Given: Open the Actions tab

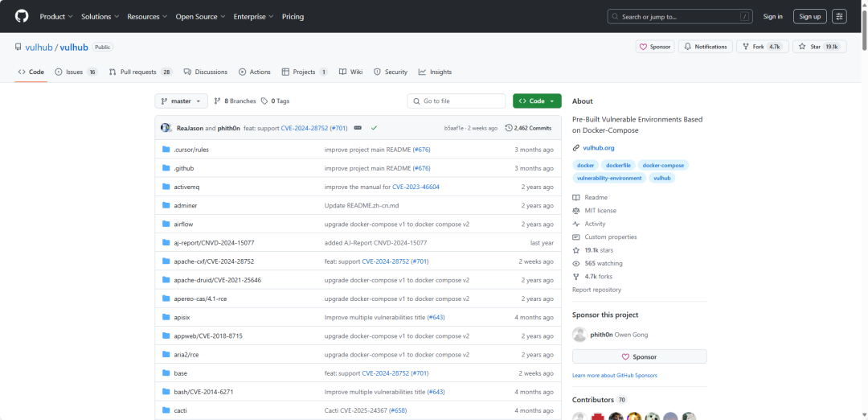Looking at the screenshot, I should [255, 72].
